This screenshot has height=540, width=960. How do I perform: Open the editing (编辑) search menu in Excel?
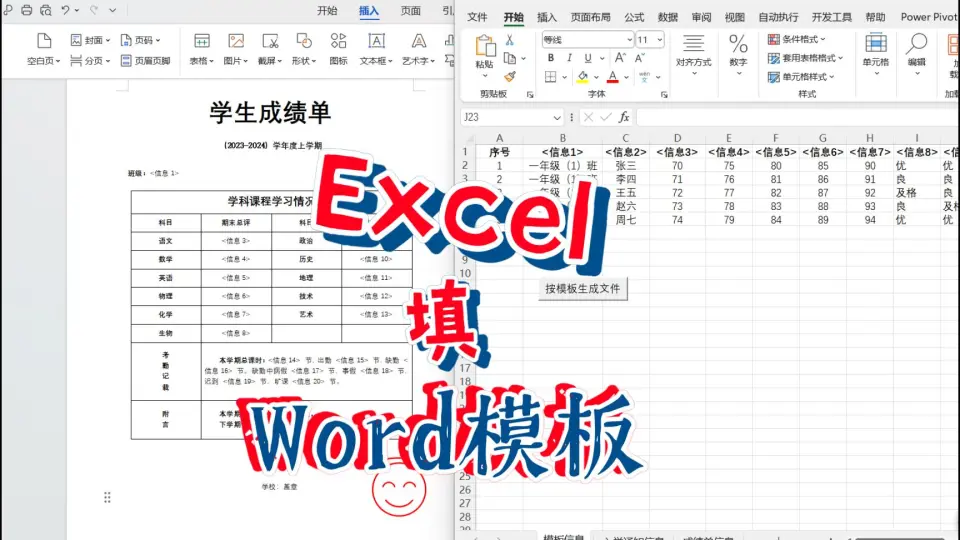point(917,55)
